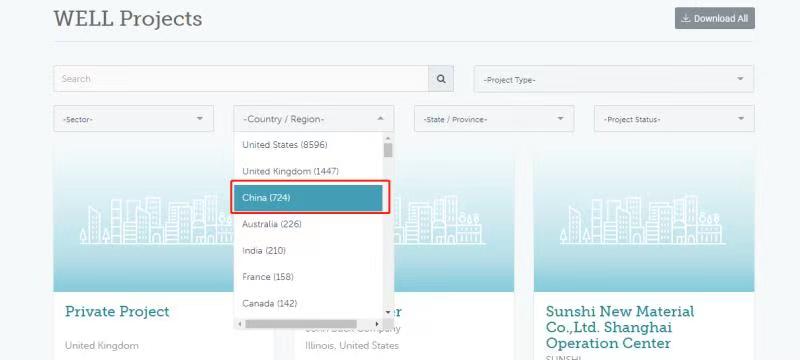Select United States (8596) option
800x360 pixels.
[308, 145]
